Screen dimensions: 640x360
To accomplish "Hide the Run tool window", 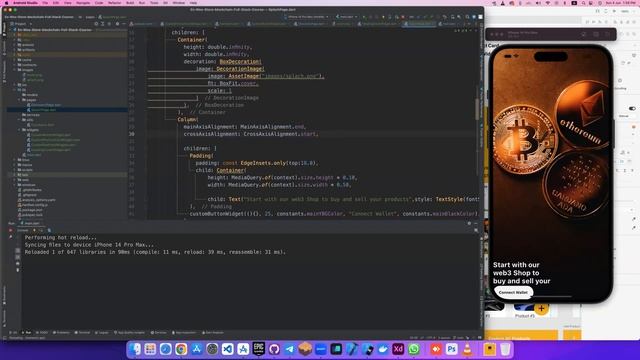I will [476, 223].
